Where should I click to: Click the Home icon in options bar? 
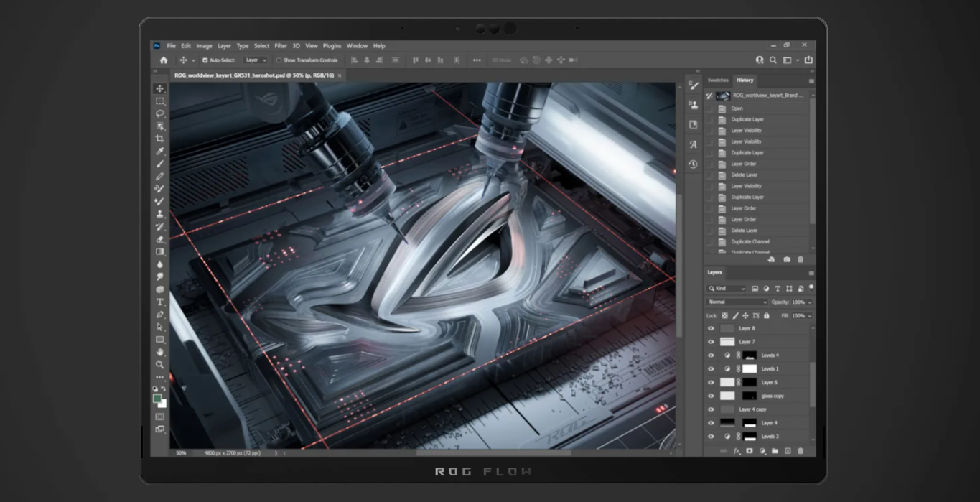(x=164, y=60)
